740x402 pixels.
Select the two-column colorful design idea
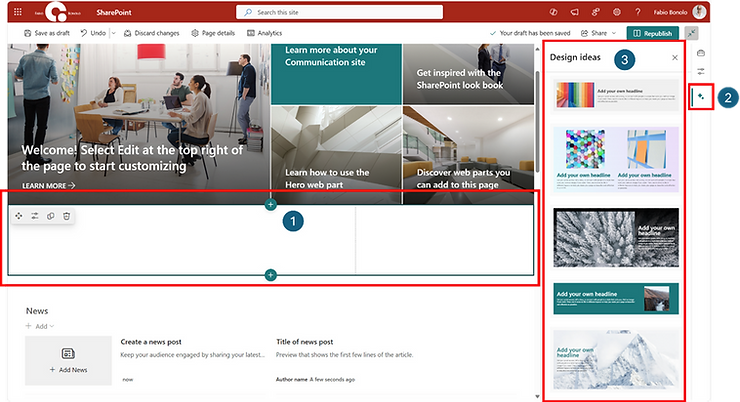coord(616,159)
